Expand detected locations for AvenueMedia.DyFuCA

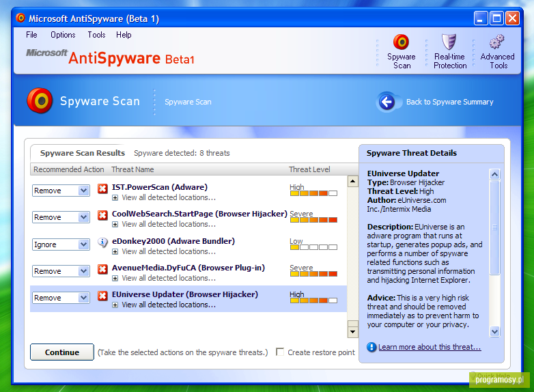(115, 279)
